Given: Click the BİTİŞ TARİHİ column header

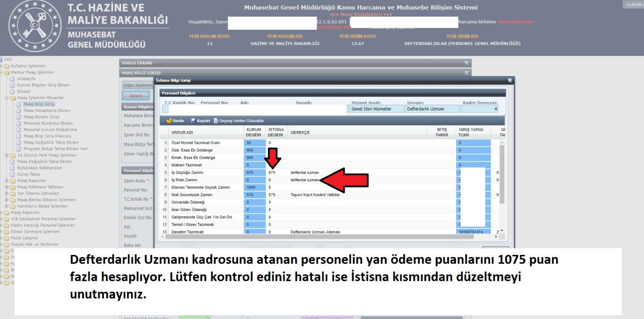Looking at the screenshot, I should pos(441,132).
